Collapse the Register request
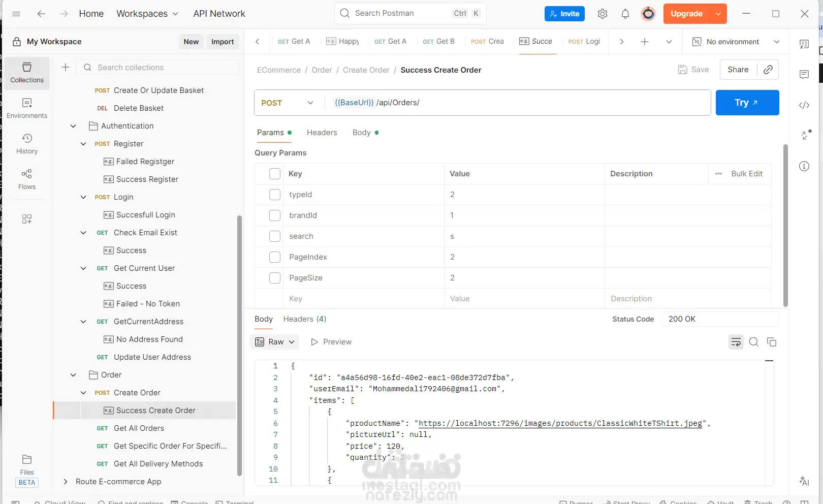This screenshot has width=823, height=504. click(x=83, y=144)
